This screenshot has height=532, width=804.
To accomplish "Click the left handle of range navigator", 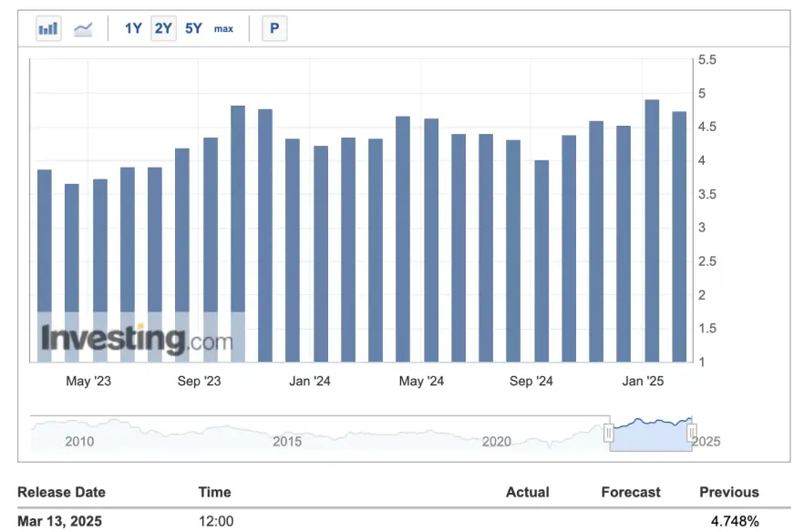I will (609, 434).
